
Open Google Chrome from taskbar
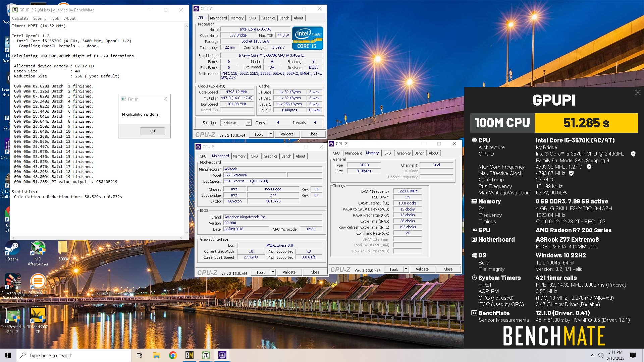pos(173,355)
